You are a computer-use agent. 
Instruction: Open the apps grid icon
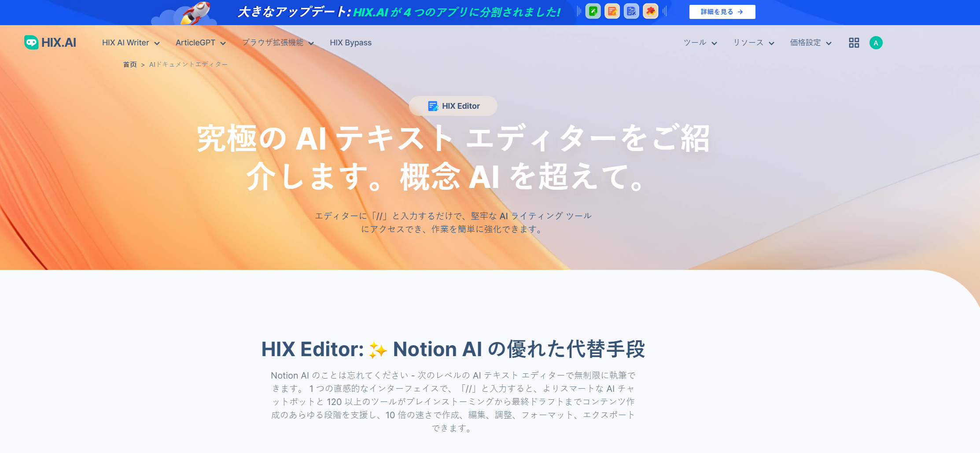[x=854, y=43]
